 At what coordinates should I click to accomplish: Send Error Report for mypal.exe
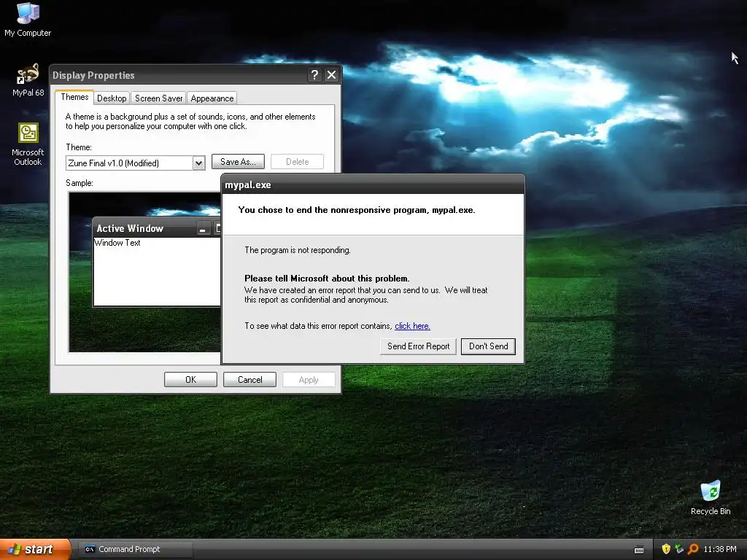pos(418,346)
